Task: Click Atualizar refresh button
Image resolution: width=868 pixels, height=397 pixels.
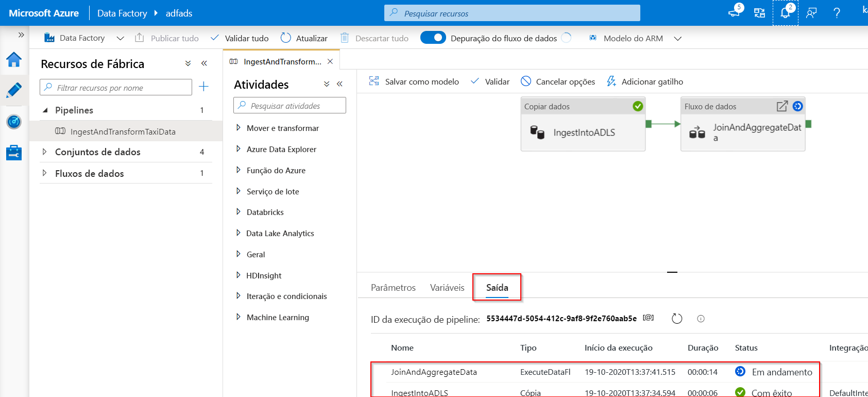Action: [x=304, y=38]
